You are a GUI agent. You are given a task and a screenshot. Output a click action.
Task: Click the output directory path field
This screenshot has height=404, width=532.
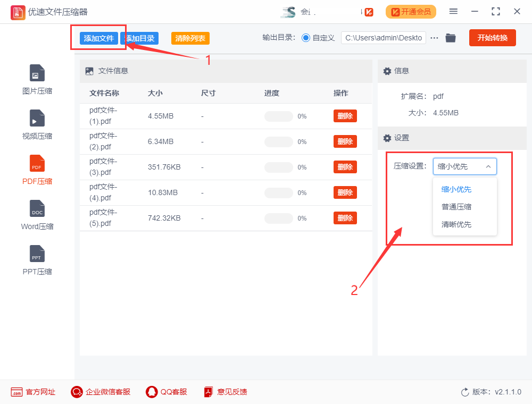tap(384, 38)
